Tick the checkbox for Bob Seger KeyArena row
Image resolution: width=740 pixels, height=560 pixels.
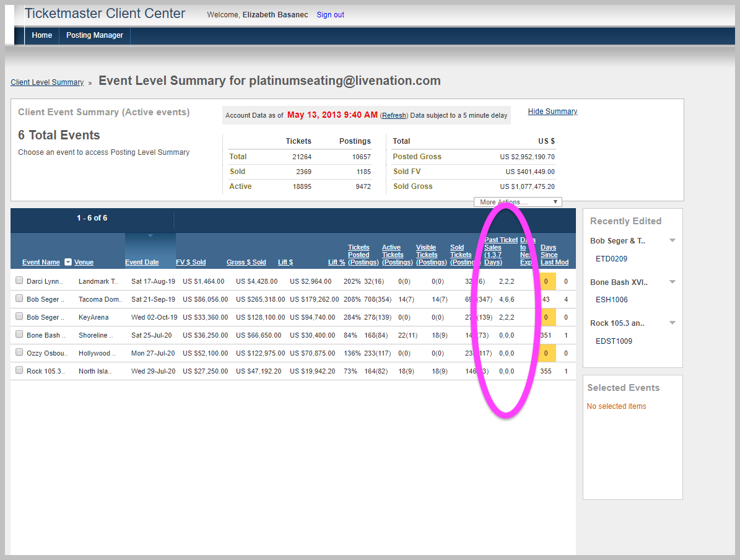[19, 317]
